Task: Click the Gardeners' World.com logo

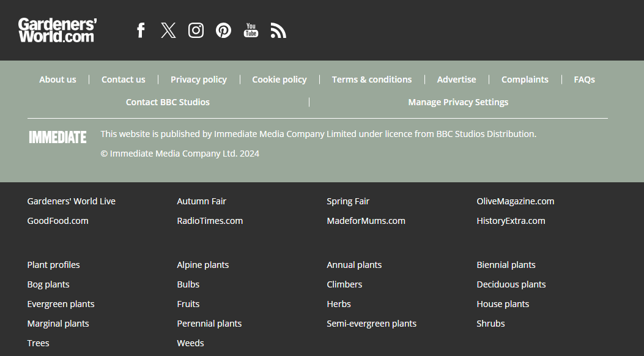Action: (57, 29)
